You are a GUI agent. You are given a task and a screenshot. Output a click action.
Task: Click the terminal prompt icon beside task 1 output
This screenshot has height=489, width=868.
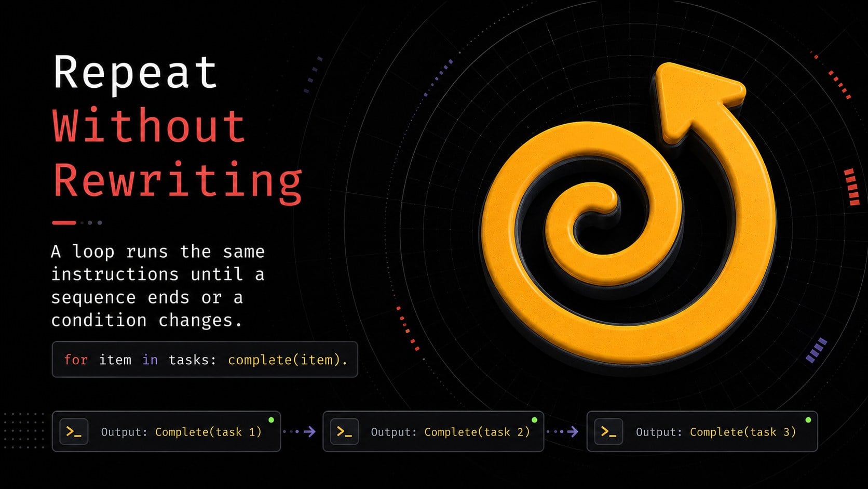tap(74, 432)
